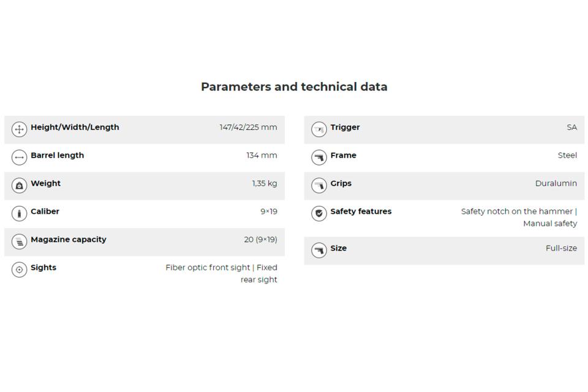Click the Trigger pistol icon
This screenshot has width=588, height=392.
click(318, 129)
